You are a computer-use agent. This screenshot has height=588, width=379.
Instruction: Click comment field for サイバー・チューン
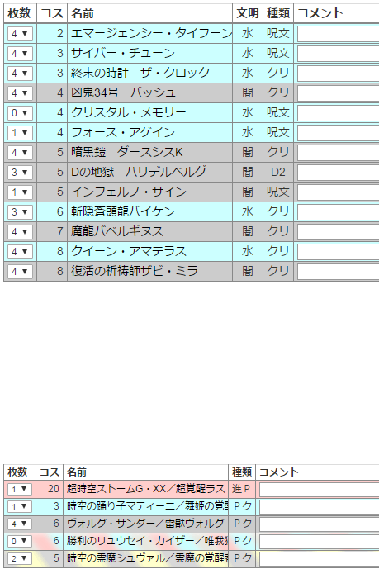pos(339,54)
